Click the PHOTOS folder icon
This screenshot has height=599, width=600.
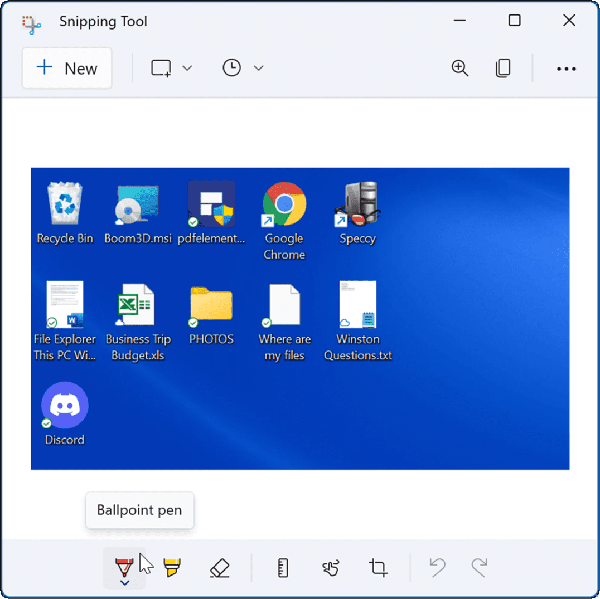pos(211,305)
